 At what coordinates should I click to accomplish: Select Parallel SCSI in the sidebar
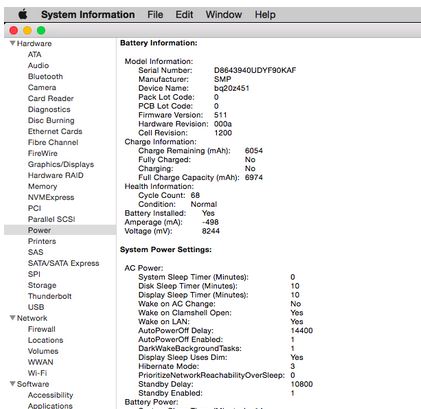pyautogui.click(x=52, y=219)
